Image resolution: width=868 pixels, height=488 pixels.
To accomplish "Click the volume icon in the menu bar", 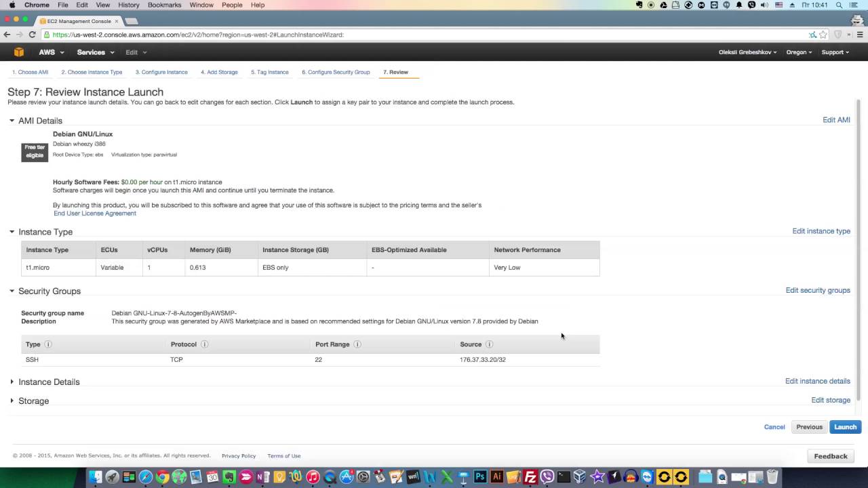I will click(x=764, y=5).
